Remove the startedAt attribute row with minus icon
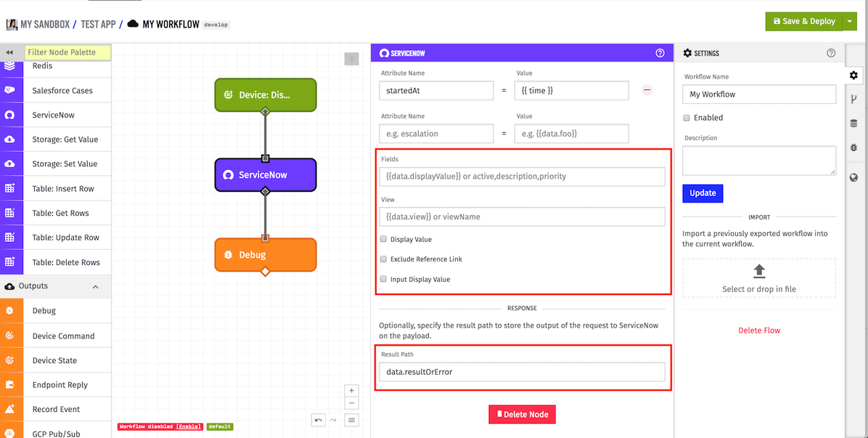This screenshot has height=438, width=868. tap(647, 89)
